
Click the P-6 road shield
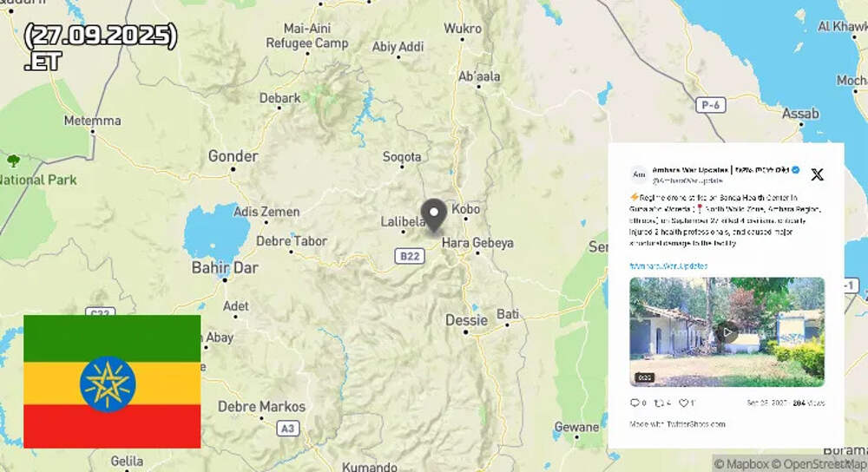pos(710,105)
